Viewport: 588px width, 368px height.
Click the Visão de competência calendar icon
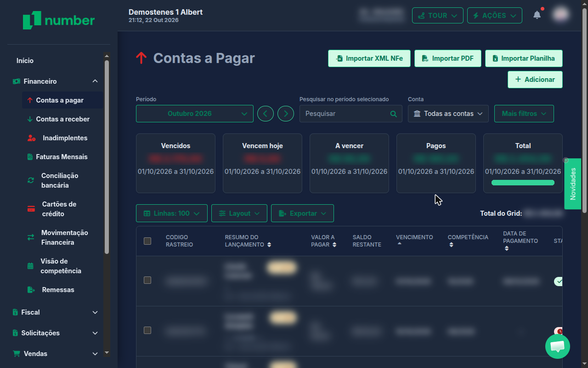(30, 266)
